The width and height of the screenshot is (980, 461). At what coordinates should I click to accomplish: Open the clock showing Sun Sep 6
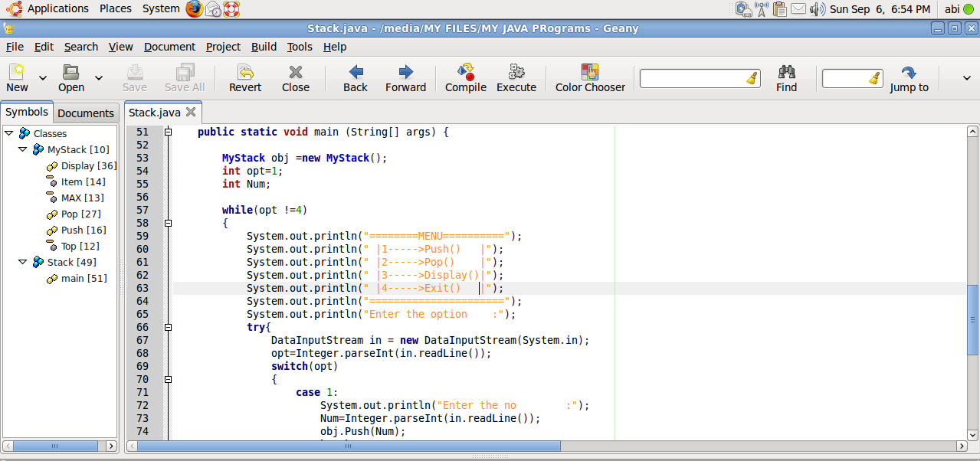point(880,9)
